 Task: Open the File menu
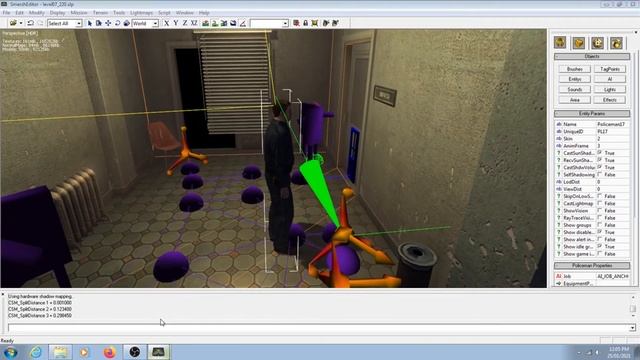(x=7, y=13)
